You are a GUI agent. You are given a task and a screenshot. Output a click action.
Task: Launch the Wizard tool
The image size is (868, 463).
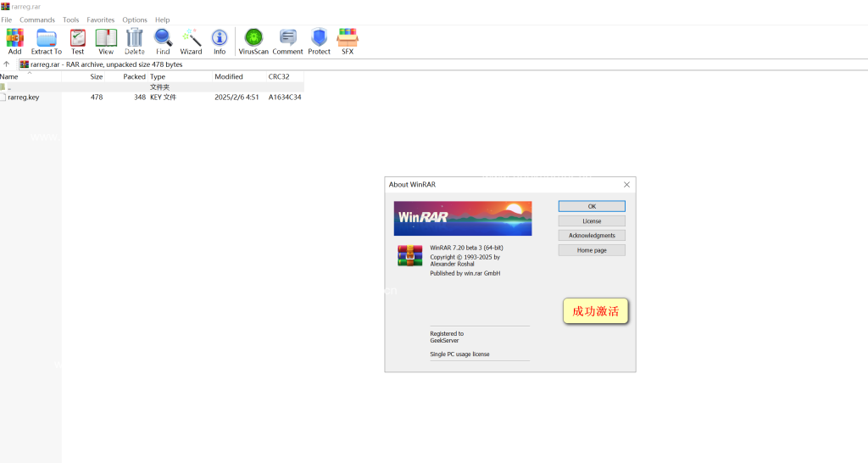coord(191,39)
